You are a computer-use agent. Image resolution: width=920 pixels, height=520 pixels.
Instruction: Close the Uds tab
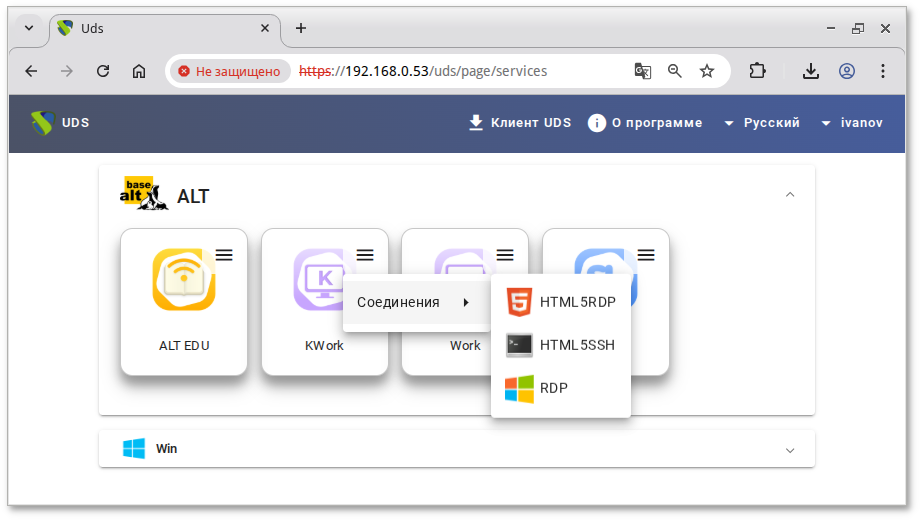pyautogui.click(x=265, y=28)
